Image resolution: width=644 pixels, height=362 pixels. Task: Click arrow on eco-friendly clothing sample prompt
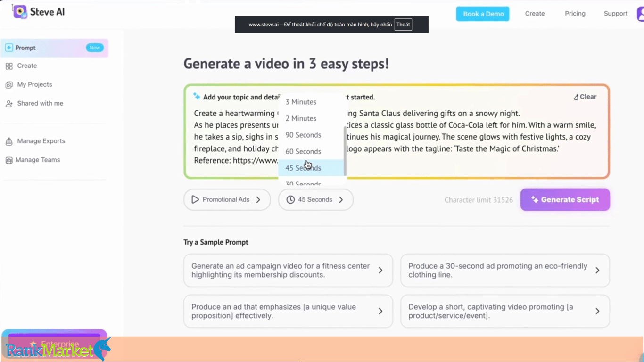[x=597, y=271]
